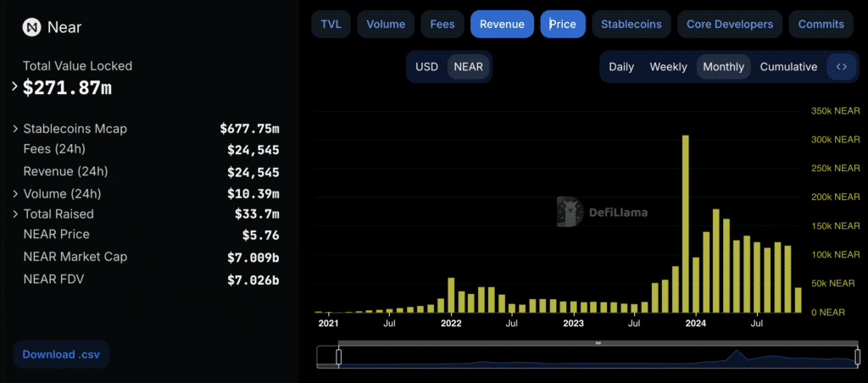The width and height of the screenshot is (868, 383).
Task: Toggle the Fees chart metric
Action: click(442, 25)
